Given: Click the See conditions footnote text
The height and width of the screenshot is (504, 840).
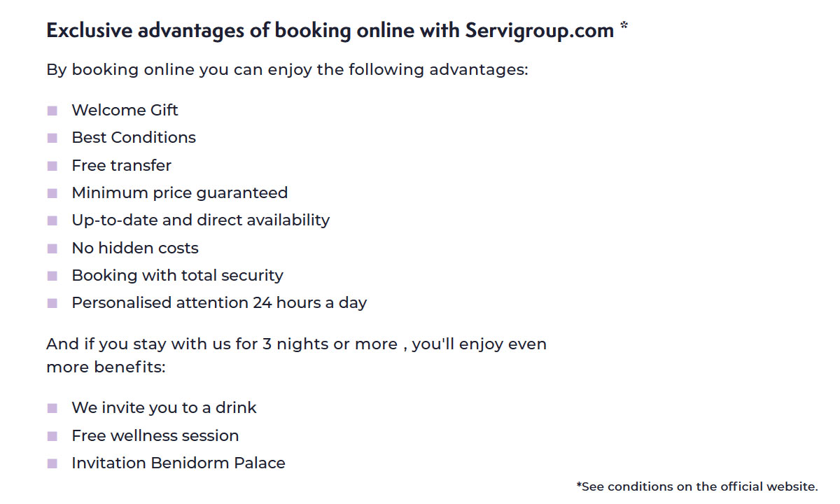Looking at the screenshot, I should coord(696,486).
